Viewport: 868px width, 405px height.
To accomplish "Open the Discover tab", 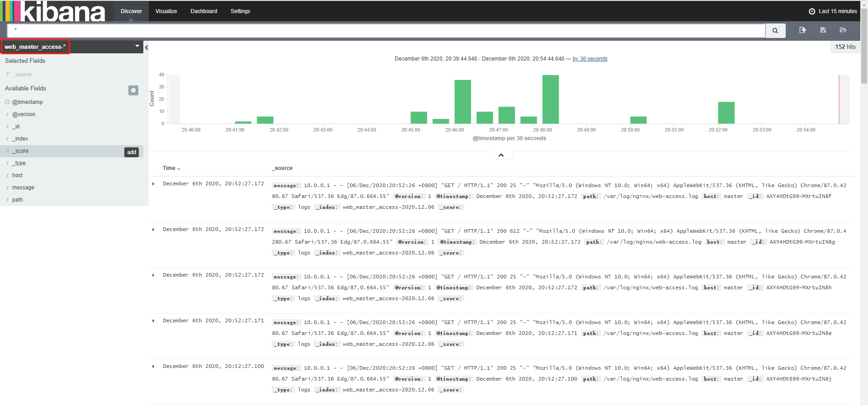I will tap(131, 11).
